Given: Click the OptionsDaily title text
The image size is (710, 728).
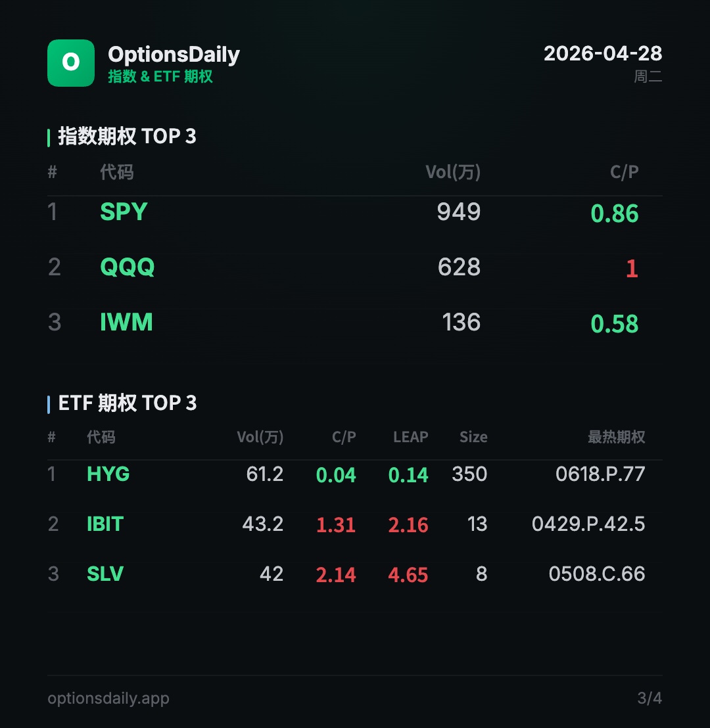Looking at the screenshot, I should (174, 55).
